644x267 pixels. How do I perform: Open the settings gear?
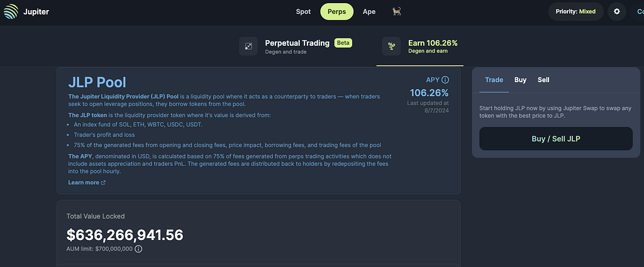pyautogui.click(x=616, y=11)
